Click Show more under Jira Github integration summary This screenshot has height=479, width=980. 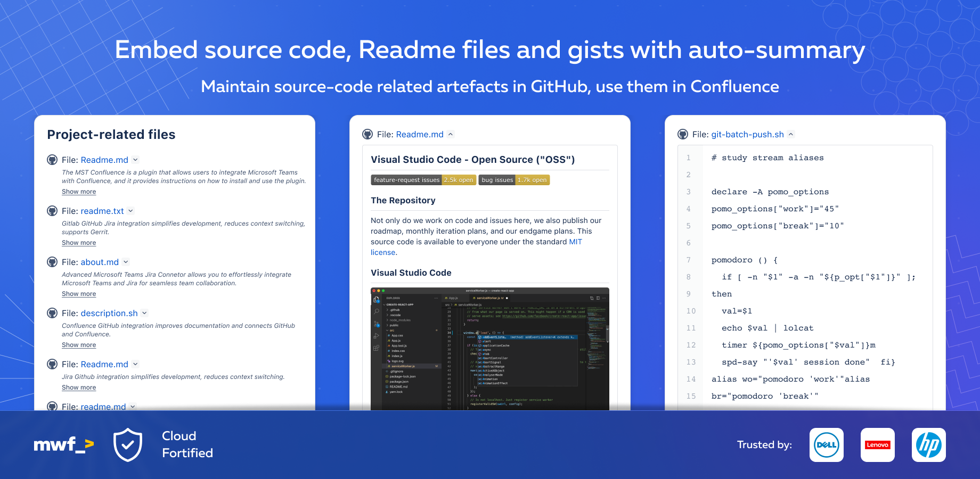[79, 387]
